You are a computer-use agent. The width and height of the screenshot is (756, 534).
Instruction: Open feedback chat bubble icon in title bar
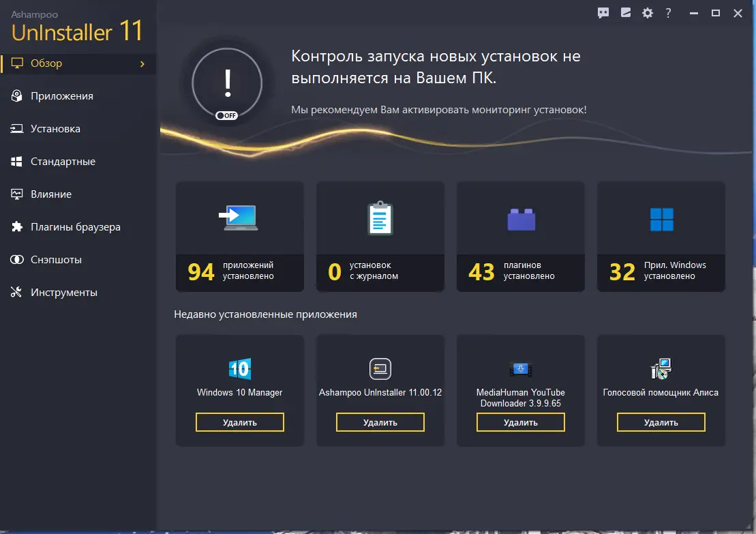(603, 13)
